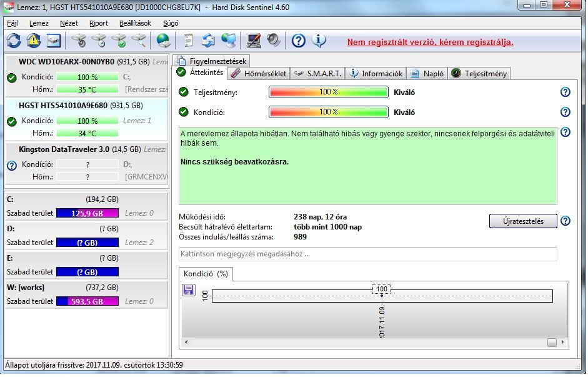Click the WDC disk 35 °C temperature bar
This screenshot has width=588, height=377.
(x=87, y=89)
